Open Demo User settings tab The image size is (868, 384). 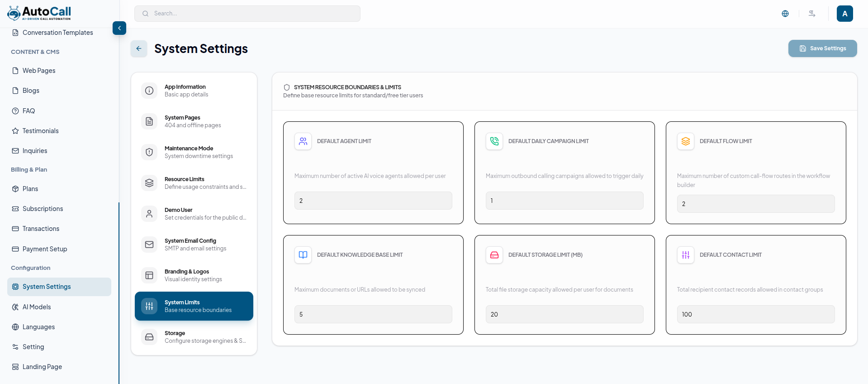point(194,214)
